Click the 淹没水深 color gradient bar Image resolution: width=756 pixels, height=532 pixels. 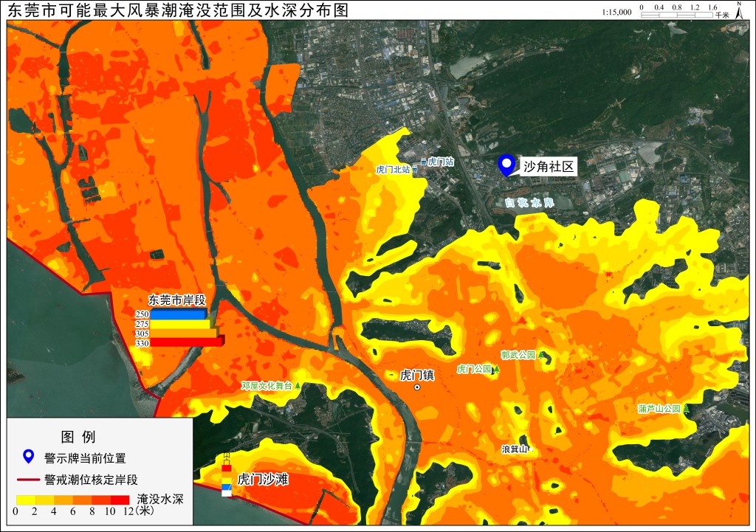[73, 500]
